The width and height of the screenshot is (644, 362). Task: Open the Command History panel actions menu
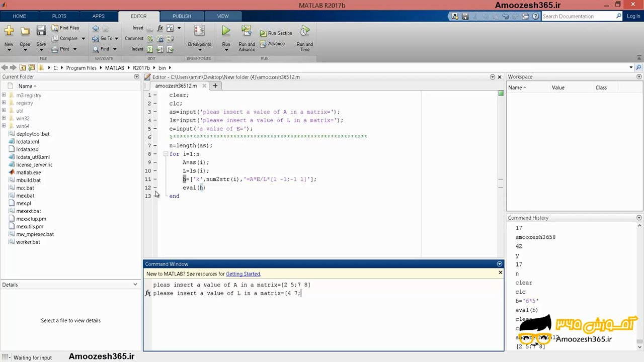click(639, 218)
